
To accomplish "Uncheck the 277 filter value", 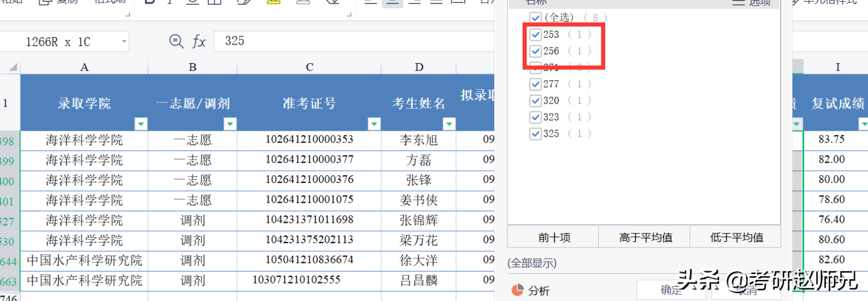I will 535,84.
